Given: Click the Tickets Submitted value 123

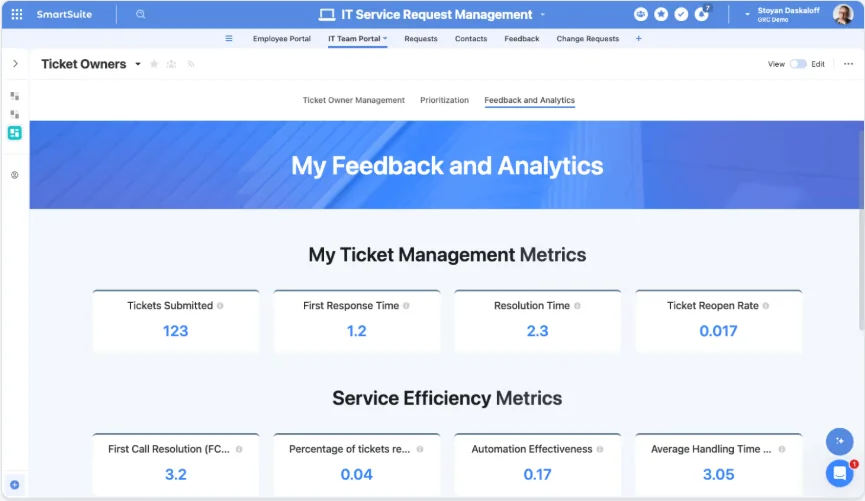Looking at the screenshot, I should [175, 331].
